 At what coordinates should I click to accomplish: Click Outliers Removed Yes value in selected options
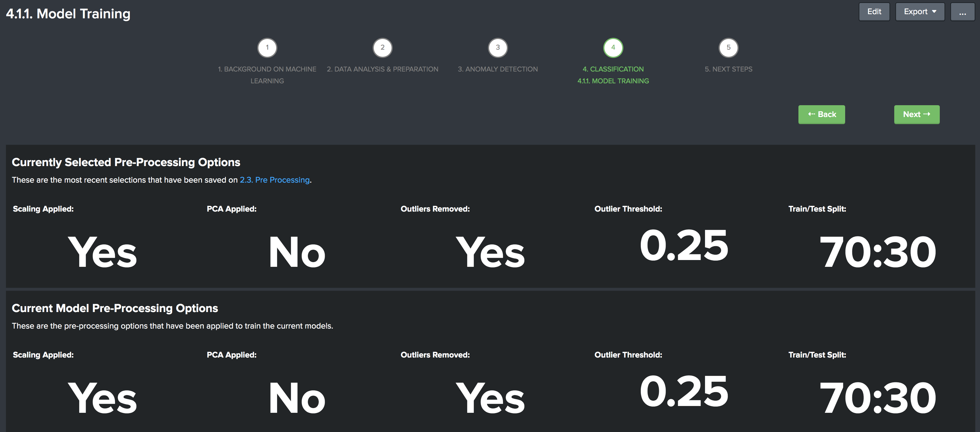click(490, 252)
